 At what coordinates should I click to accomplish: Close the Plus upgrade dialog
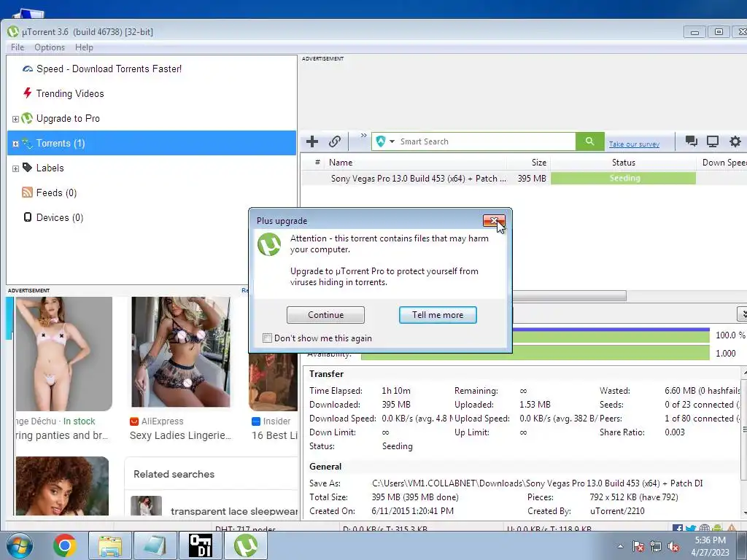point(494,220)
